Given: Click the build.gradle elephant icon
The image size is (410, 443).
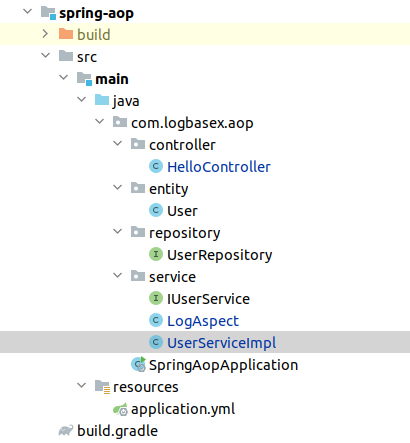Looking at the screenshot, I should click(66, 431).
